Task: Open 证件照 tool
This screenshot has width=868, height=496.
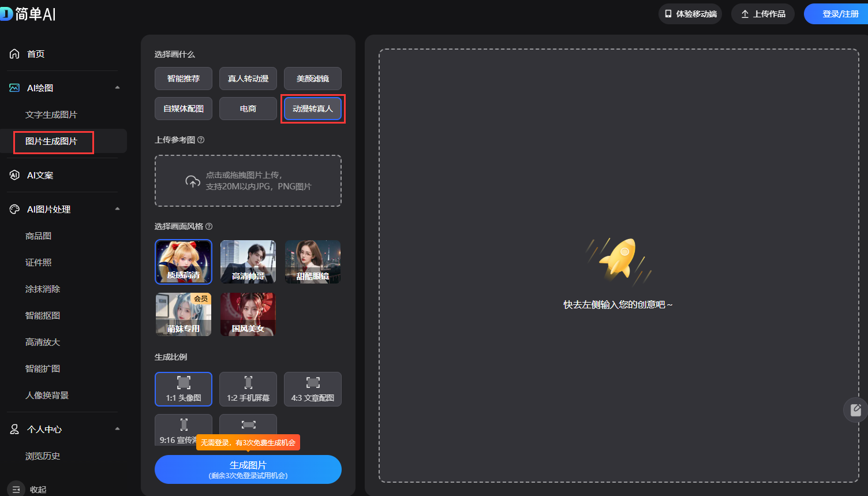Action: click(x=39, y=263)
